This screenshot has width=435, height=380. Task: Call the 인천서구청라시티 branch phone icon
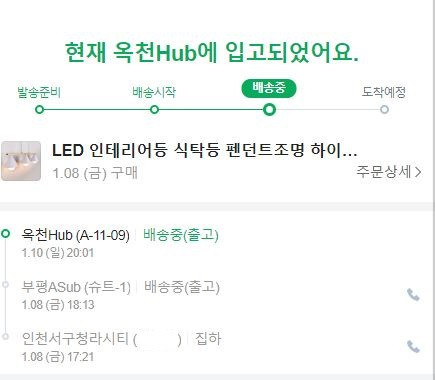click(x=413, y=347)
